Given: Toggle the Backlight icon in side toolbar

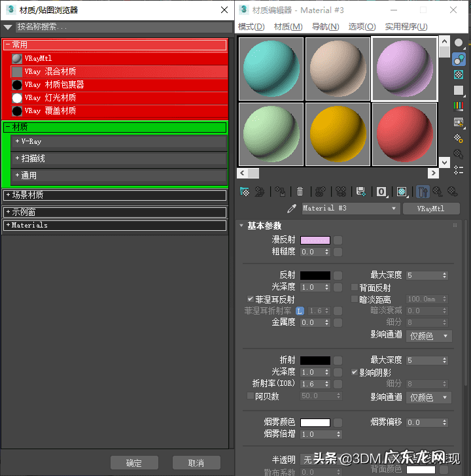Looking at the screenshot, I should pos(459,59).
